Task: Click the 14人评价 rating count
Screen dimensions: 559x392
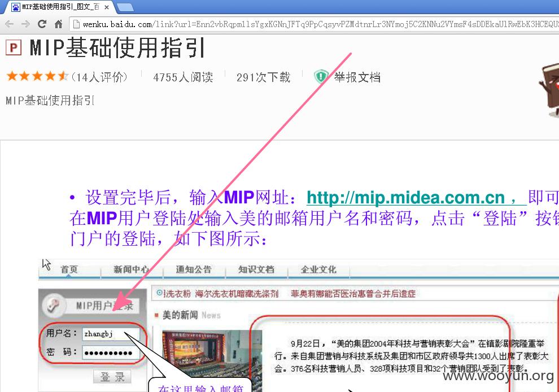Action: click(99, 77)
